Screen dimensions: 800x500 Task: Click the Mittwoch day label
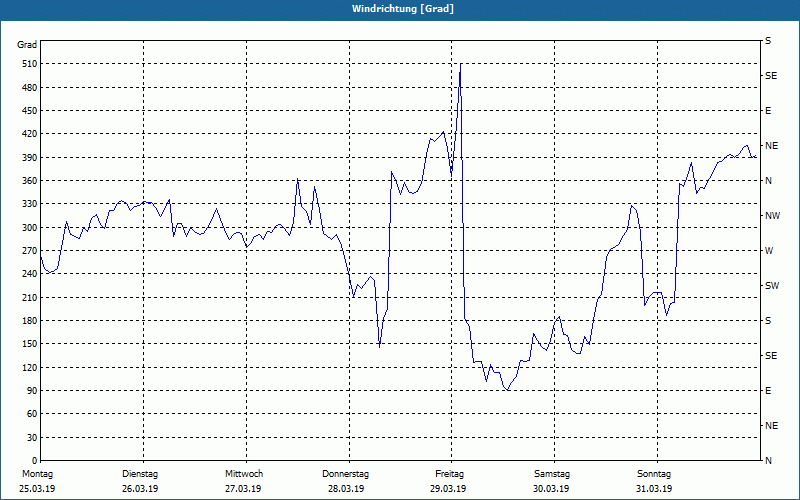coord(244,474)
